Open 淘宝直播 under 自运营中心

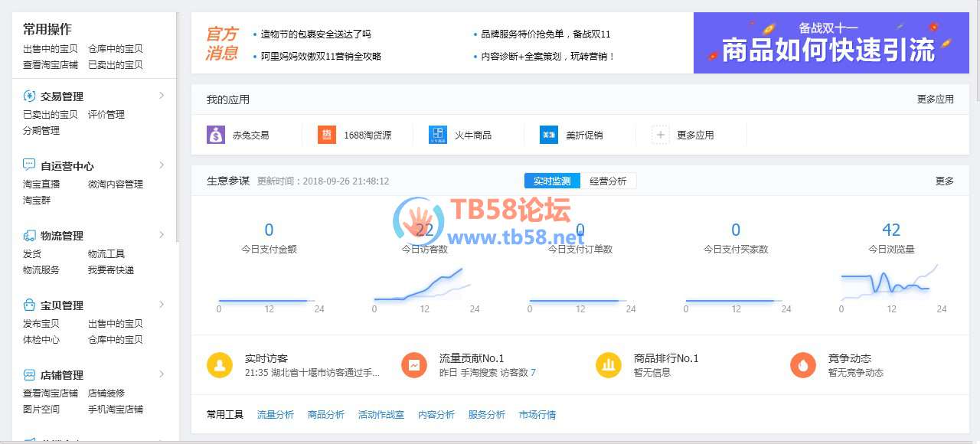[x=41, y=184]
